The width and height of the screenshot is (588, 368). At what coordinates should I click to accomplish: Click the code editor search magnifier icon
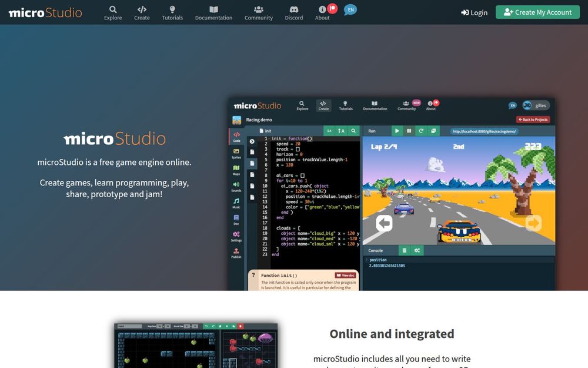pos(353,131)
